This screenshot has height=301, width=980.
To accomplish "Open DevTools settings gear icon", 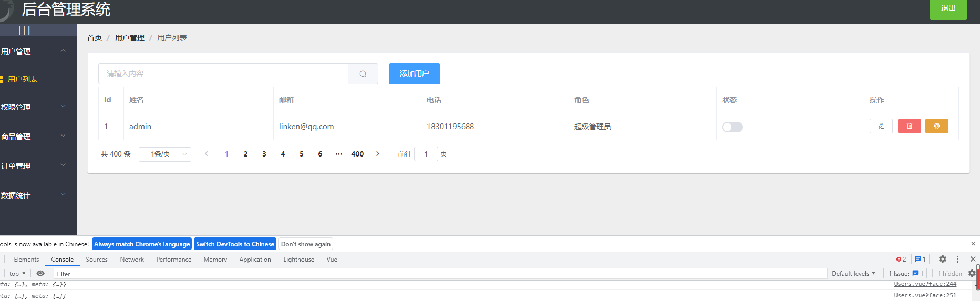I will click(943, 259).
